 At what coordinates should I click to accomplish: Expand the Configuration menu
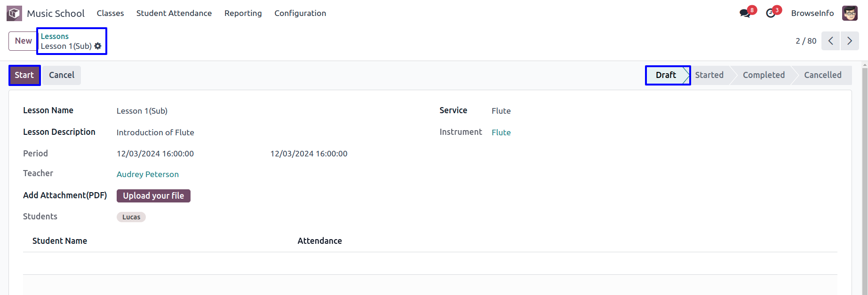(x=300, y=13)
